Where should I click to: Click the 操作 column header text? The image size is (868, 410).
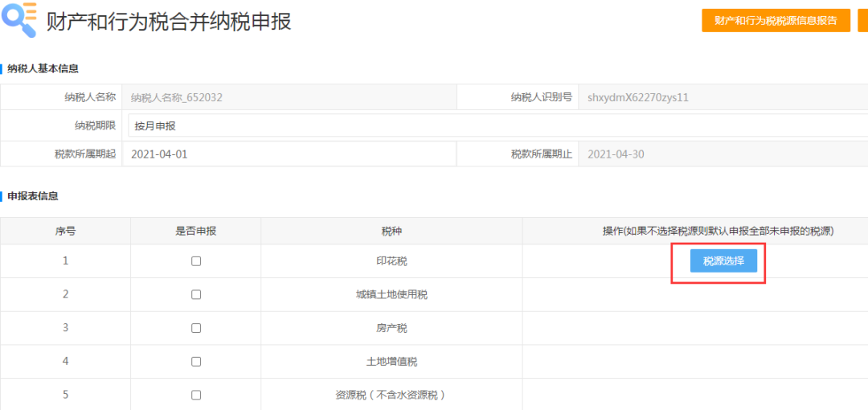click(x=718, y=231)
